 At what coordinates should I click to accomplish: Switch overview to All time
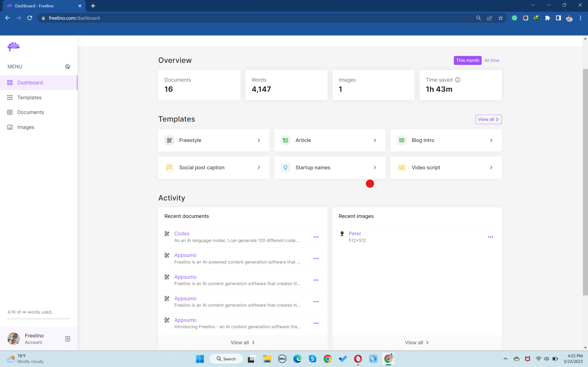coord(491,60)
